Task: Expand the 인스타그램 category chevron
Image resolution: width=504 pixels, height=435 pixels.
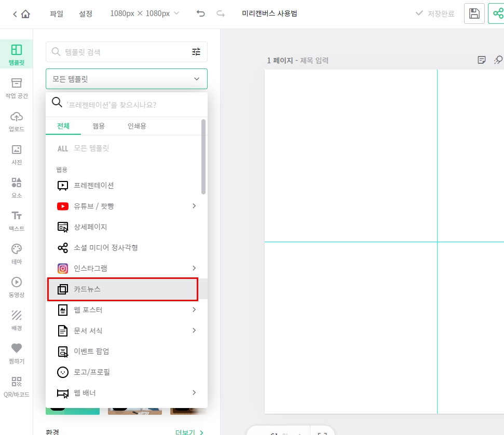Action: [x=194, y=268]
